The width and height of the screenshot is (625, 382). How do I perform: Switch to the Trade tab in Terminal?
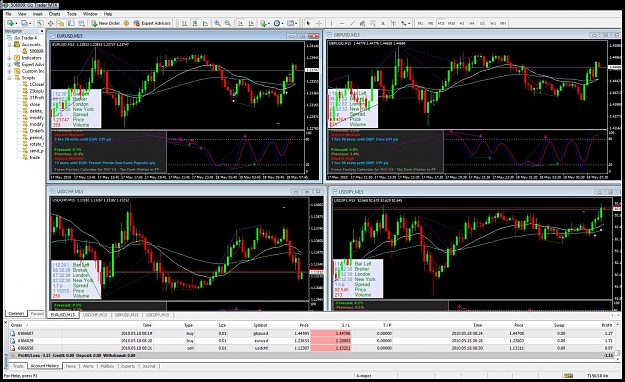click(x=18, y=366)
